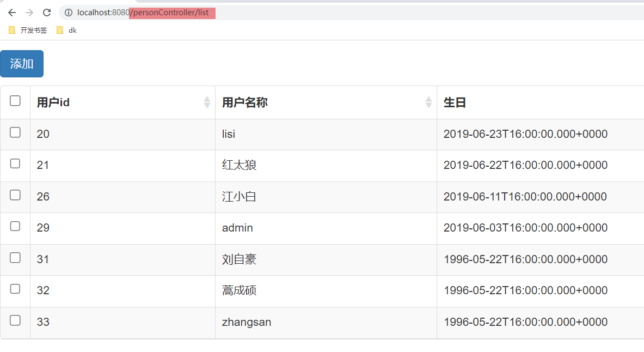This screenshot has height=352, width=644.
Task: Click the address bar URL field
Action: click(x=351, y=13)
